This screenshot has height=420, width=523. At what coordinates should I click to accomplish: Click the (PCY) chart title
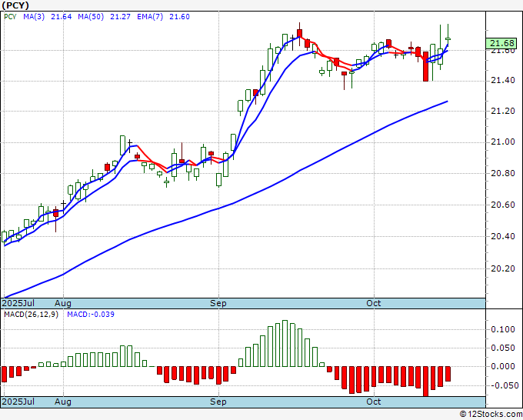(15, 5)
